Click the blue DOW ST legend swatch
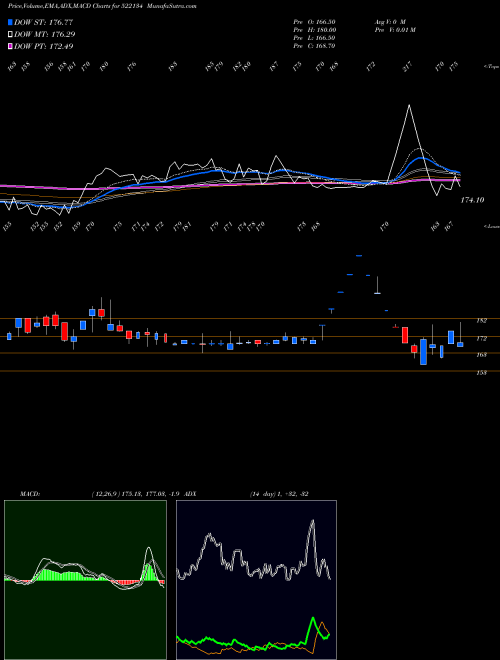 (10, 22)
